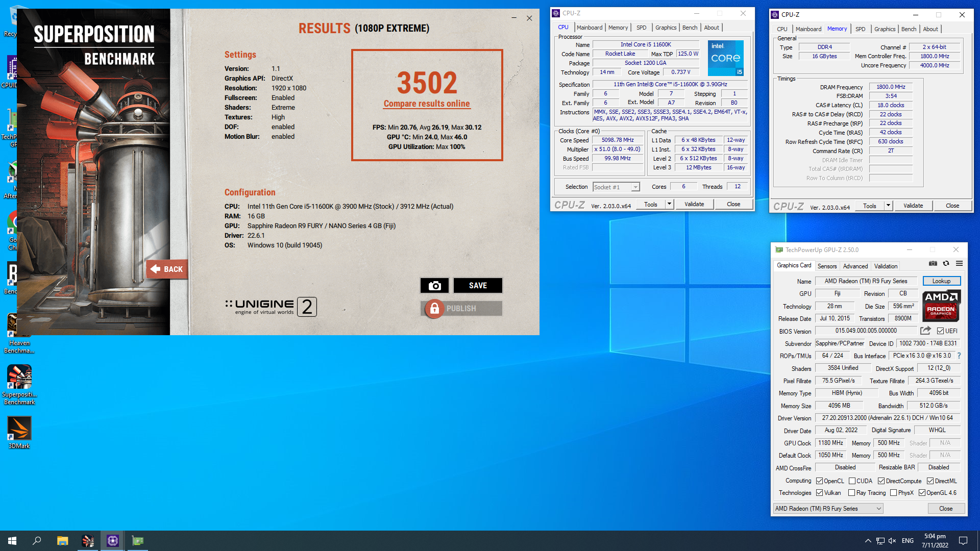The height and width of the screenshot is (551, 980).
Task: Toggle the DirectCompute checkbox
Action: 881,481
